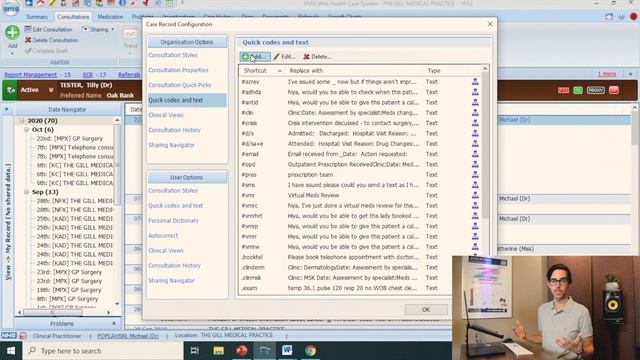Switch to the Consultations tab
Screen dimensions: 640x360
tap(73, 17)
